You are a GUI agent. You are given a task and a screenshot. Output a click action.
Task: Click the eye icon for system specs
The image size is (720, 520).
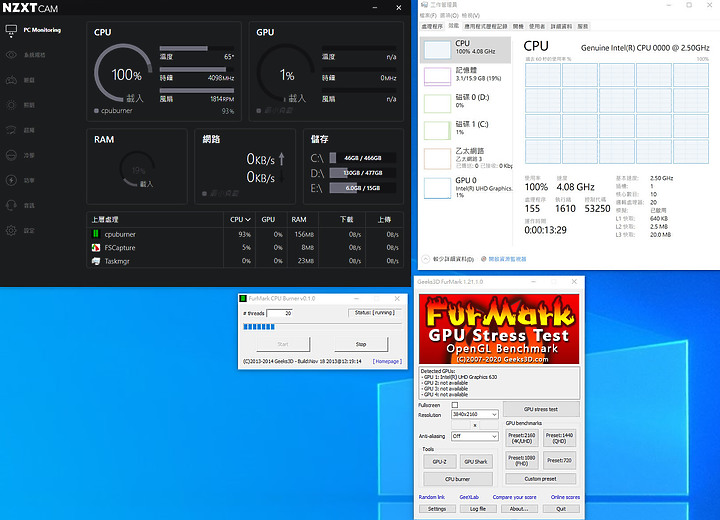pos(11,55)
